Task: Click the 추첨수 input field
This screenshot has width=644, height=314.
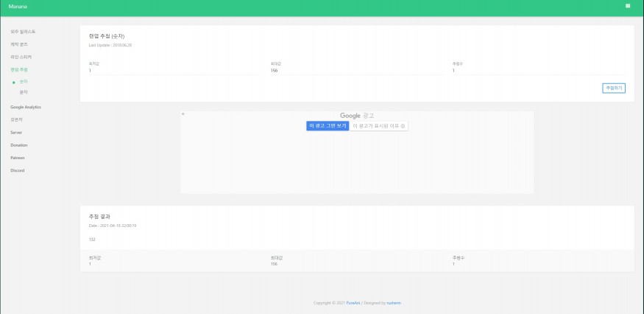Action: tap(538, 71)
